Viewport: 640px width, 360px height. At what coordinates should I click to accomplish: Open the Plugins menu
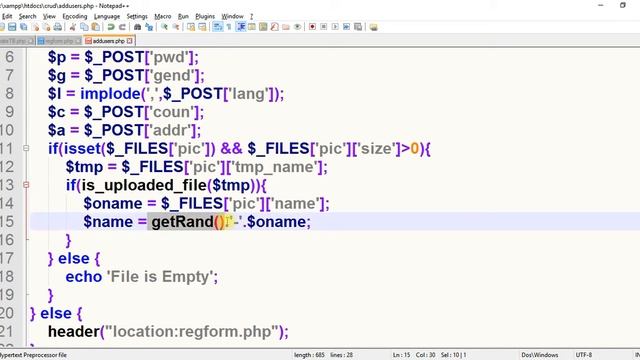coord(205,16)
